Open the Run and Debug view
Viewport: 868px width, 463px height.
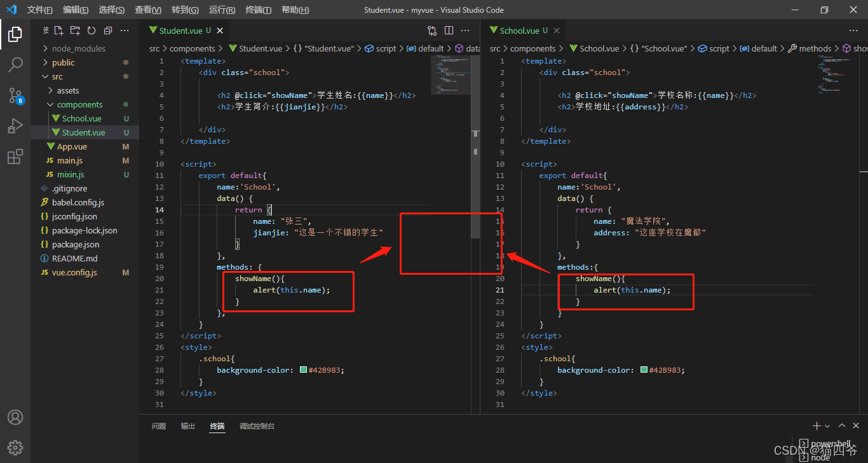[15, 126]
